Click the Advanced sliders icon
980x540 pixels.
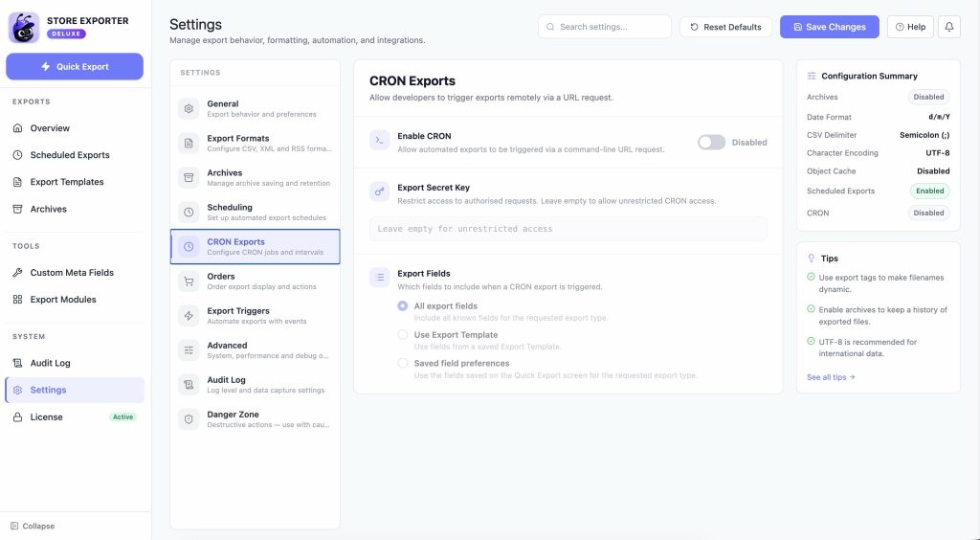pos(189,350)
